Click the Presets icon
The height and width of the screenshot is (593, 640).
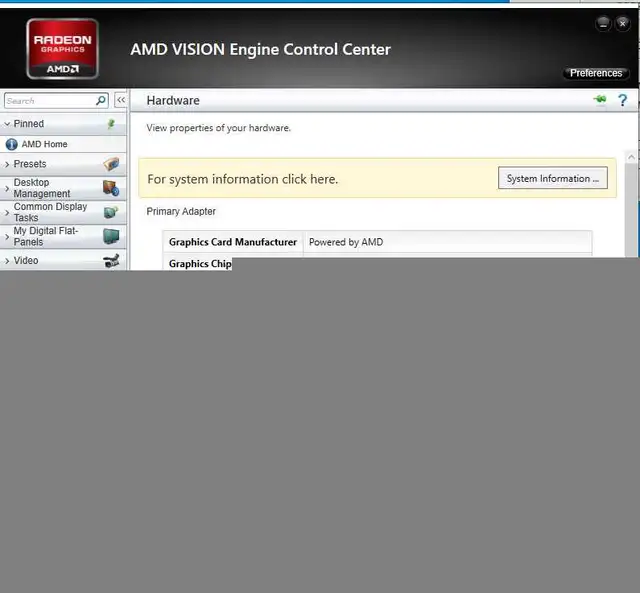click(x=111, y=164)
